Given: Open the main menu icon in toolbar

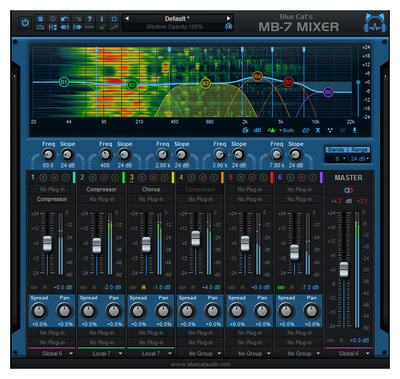Looking at the screenshot, I should pyautogui.click(x=40, y=19).
